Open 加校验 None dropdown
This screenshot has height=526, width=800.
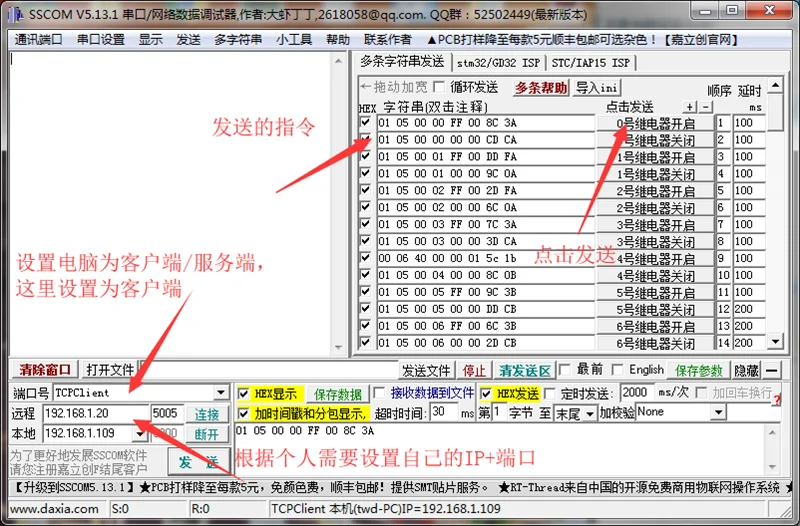(718, 412)
